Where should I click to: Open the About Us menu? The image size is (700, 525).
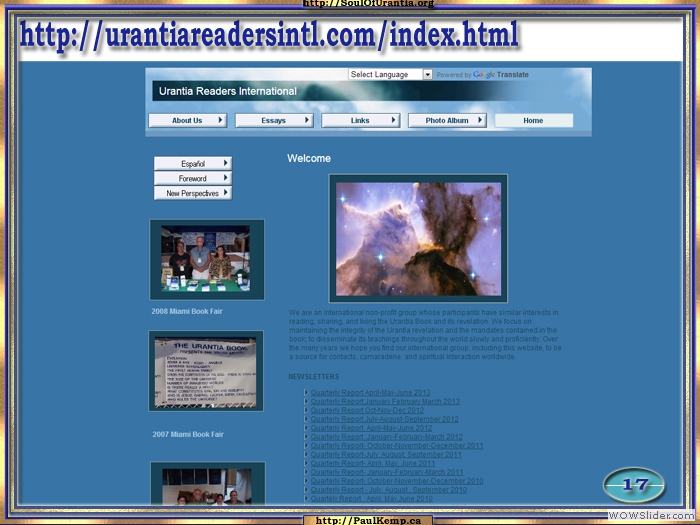(x=188, y=121)
